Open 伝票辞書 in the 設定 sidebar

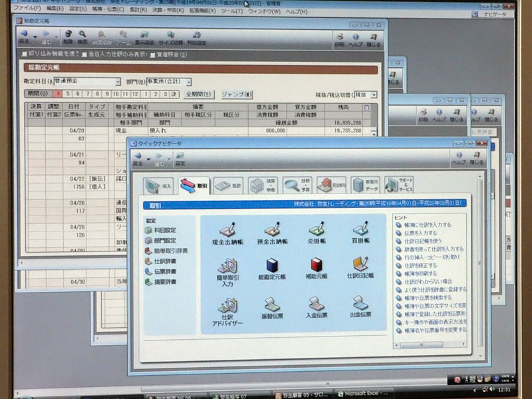pos(161,271)
